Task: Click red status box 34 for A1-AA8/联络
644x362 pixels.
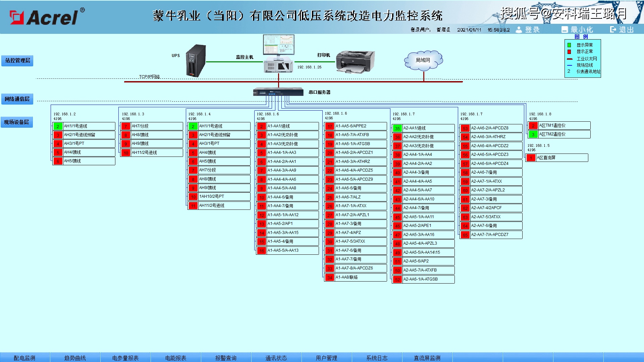Action: click(330, 278)
